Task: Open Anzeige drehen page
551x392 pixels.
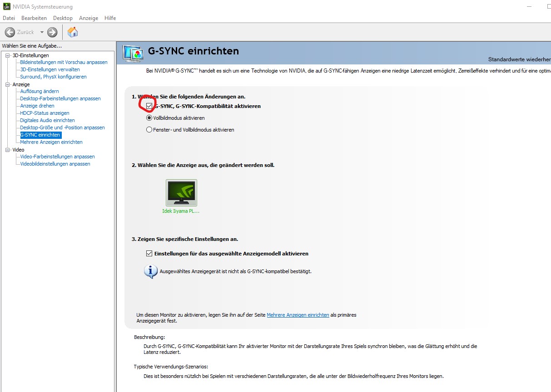Action: 37,106
